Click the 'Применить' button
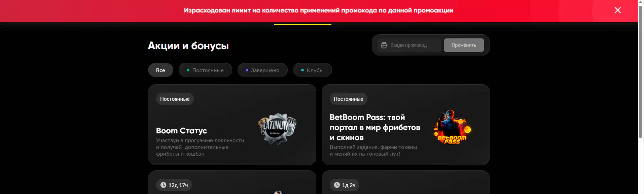This screenshot has height=194, width=644. click(x=464, y=45)
